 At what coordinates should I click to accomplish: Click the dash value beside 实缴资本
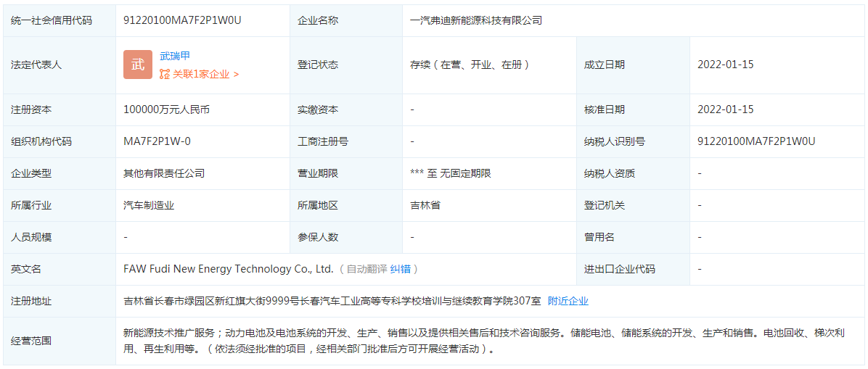click(413, 109)
